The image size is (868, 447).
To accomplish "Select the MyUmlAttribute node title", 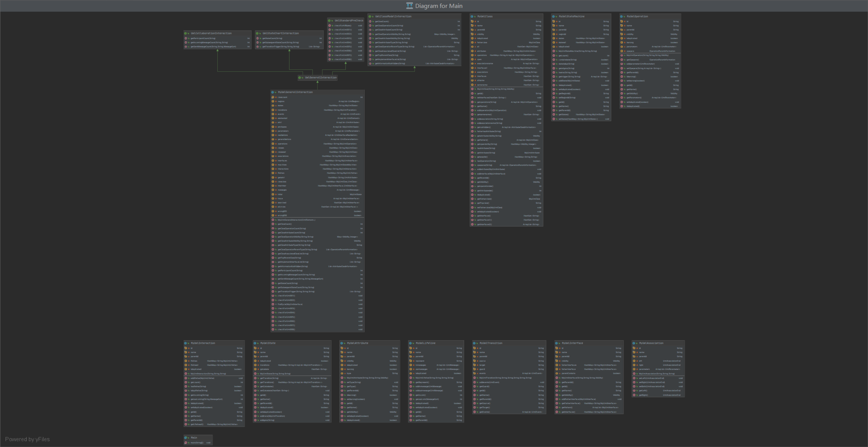I will 358,343.
